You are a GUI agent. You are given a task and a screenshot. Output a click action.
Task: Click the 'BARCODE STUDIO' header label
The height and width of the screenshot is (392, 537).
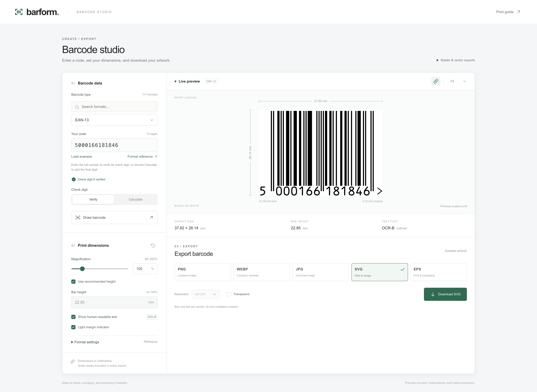point(94,12)
